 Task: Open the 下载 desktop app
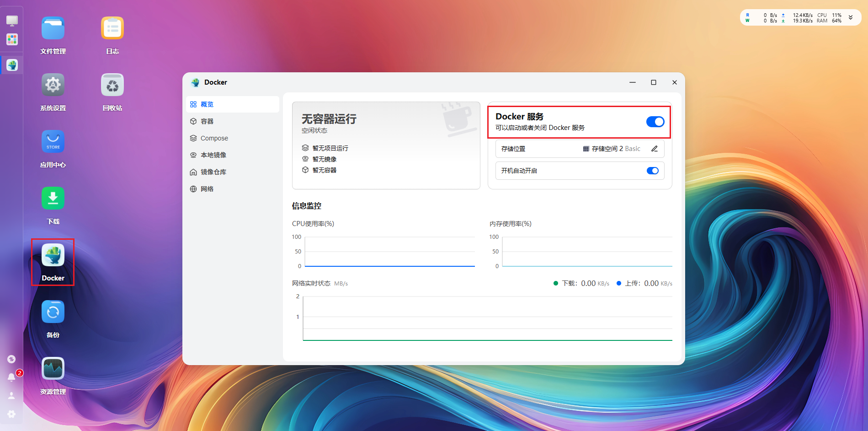53,199
